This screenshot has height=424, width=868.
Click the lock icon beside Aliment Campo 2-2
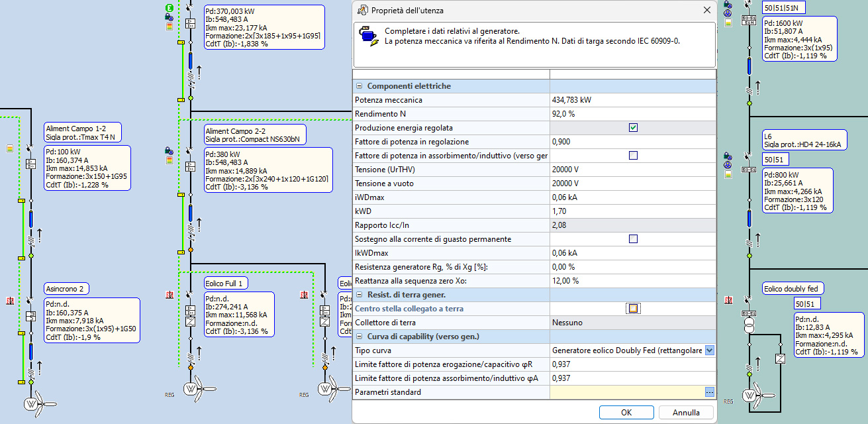pyautogui.click(x=169, y=152)
